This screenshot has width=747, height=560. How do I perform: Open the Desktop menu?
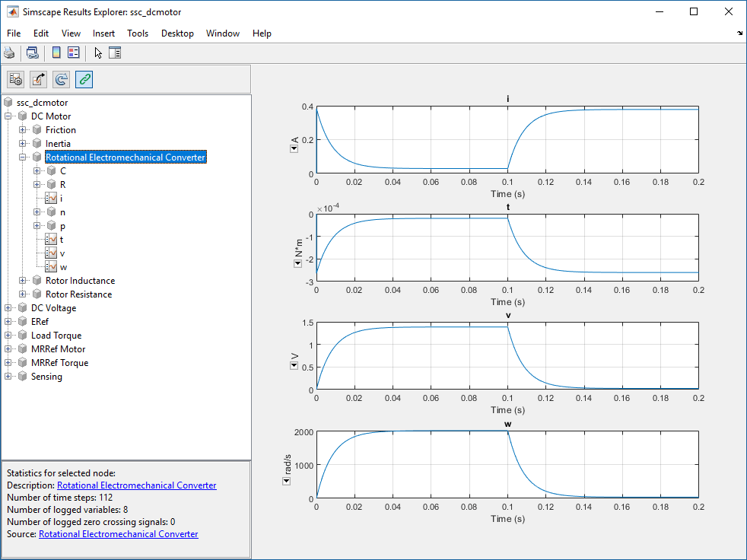177,33
